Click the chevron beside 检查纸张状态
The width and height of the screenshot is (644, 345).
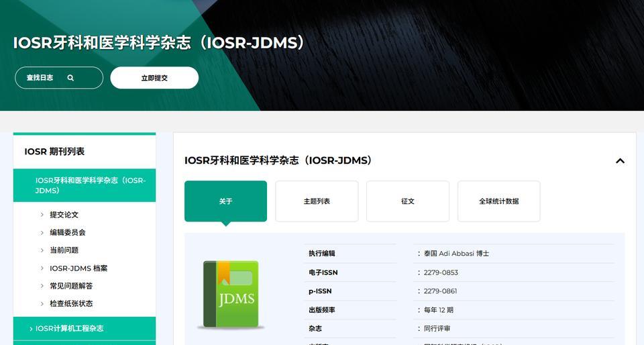click(42, 303)
